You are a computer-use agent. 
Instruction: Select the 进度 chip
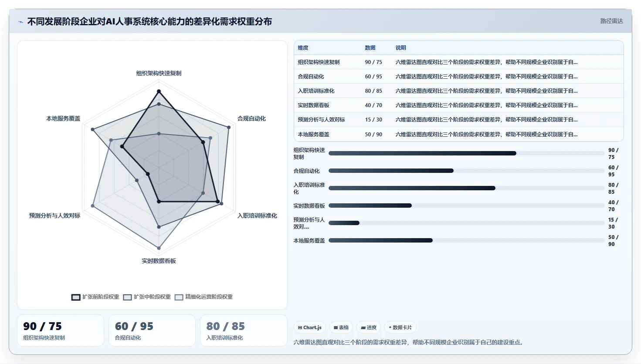coord(369,327)
